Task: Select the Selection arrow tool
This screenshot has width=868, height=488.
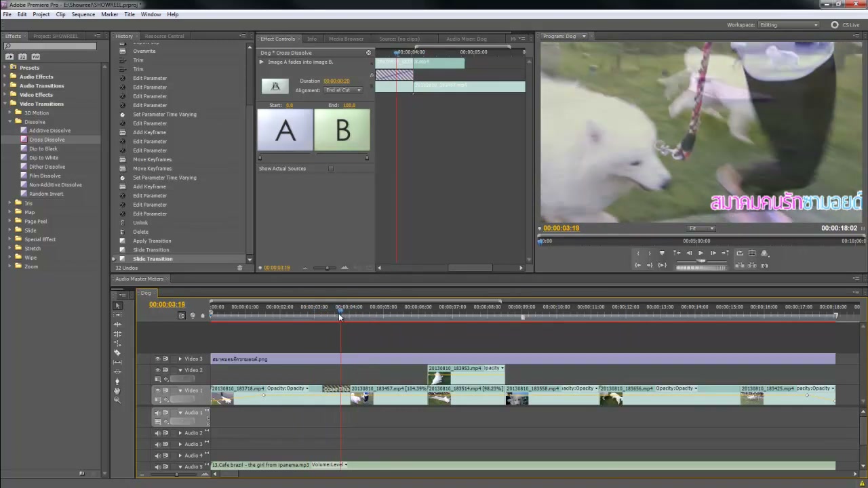Action: click(117, 306)
